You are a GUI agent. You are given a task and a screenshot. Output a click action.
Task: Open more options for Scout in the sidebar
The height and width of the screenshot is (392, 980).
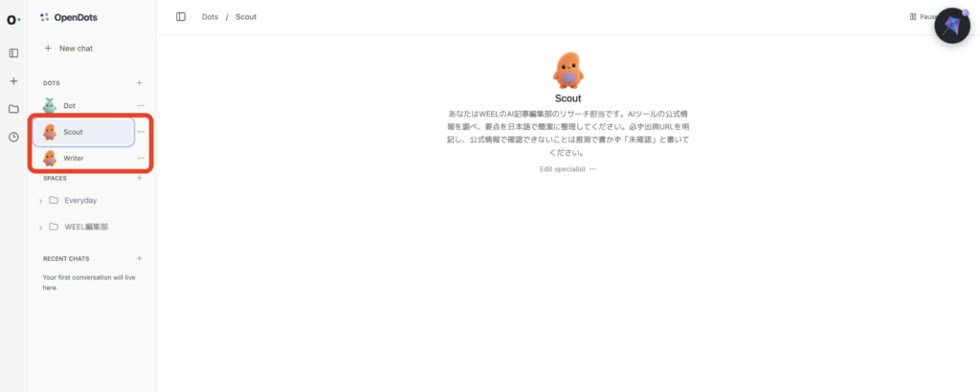click(141, 132)
